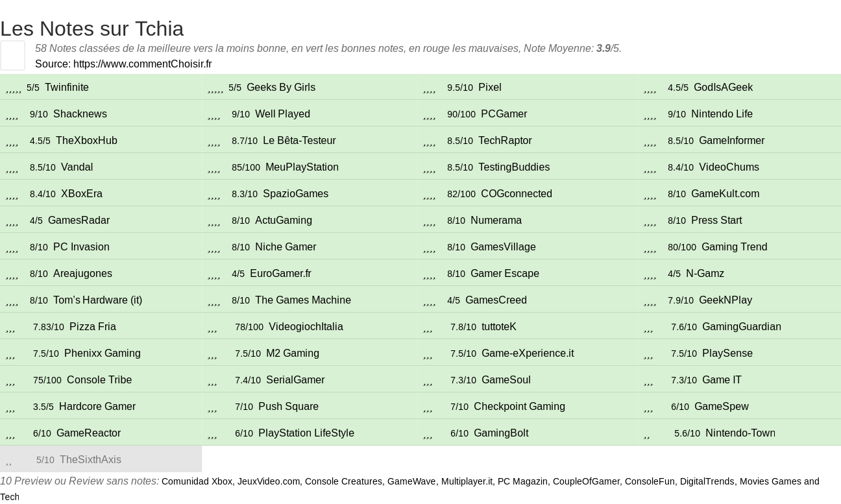The height and width of the screenshot is (504, 841).
Task: Select the GamesCreed entry
Action: pyautogui.click(x=496, y=300)
